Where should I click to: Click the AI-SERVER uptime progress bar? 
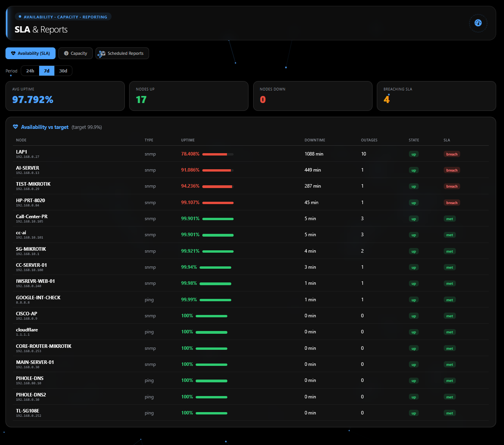tap(218, 170)
